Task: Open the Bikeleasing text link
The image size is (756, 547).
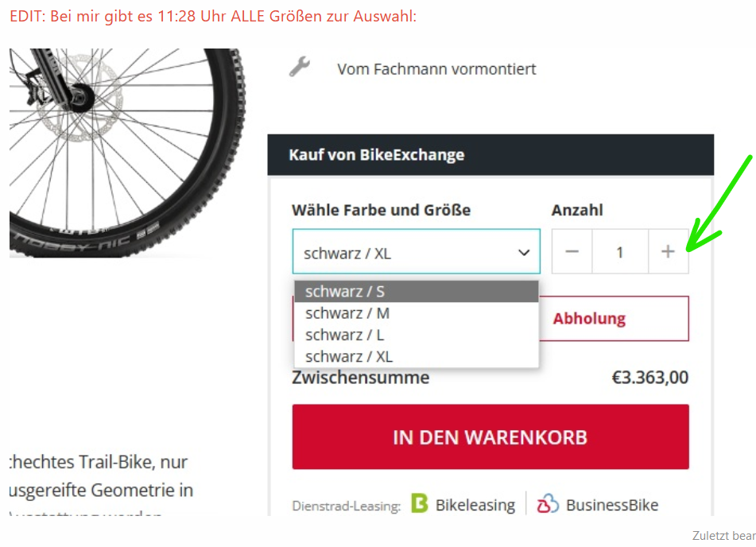Action: 475,505
